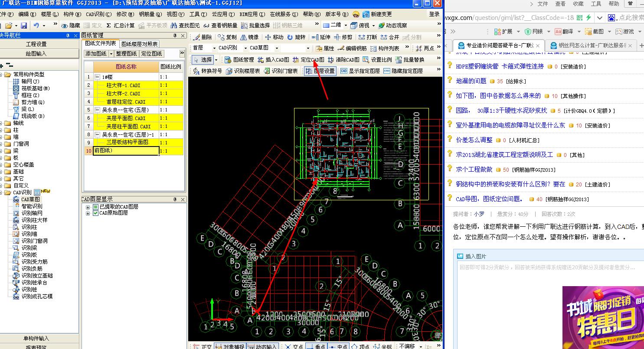Click 汇总计算 summary calculation
This screenshot has width=644, height=349.
pyautogui.click(x=120, y=26)
